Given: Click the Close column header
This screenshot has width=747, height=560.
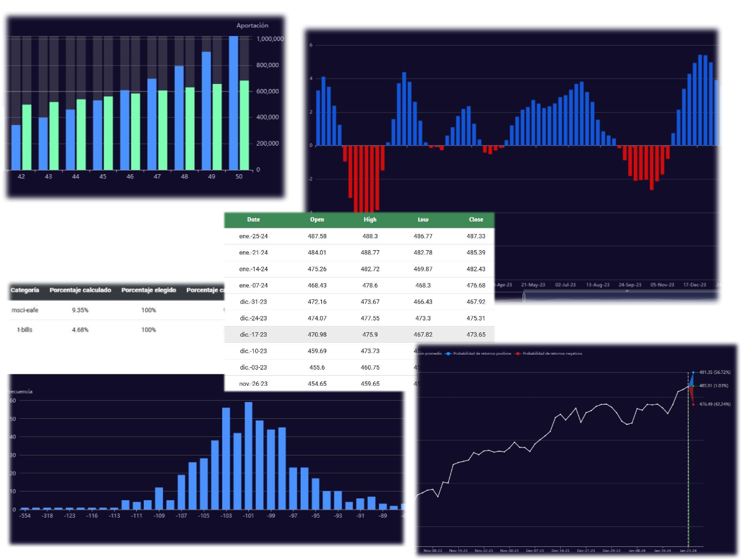Looking at the screenshot, I should click(x=476, y=220).
